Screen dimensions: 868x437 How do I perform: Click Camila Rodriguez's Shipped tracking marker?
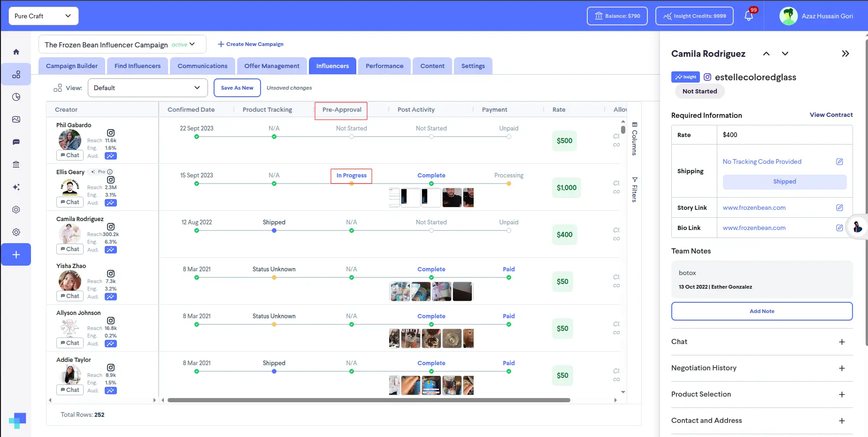(274, 230)
